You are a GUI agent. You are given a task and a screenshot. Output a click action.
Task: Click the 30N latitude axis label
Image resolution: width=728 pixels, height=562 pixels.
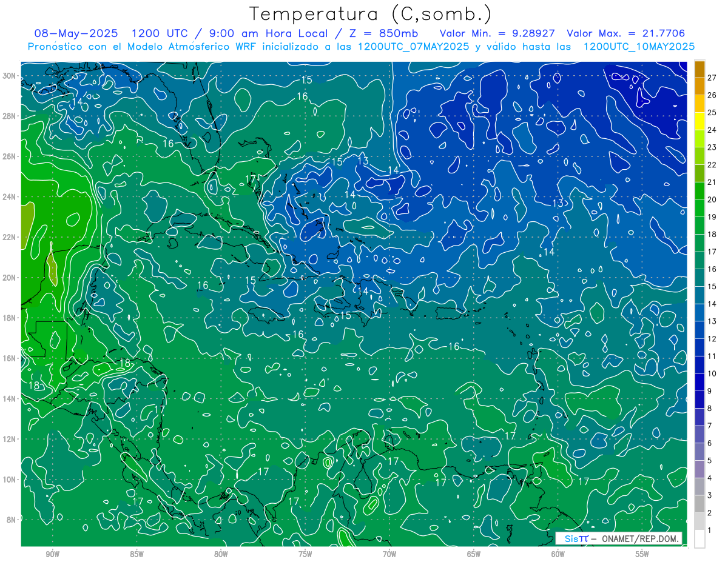[10, 76]
